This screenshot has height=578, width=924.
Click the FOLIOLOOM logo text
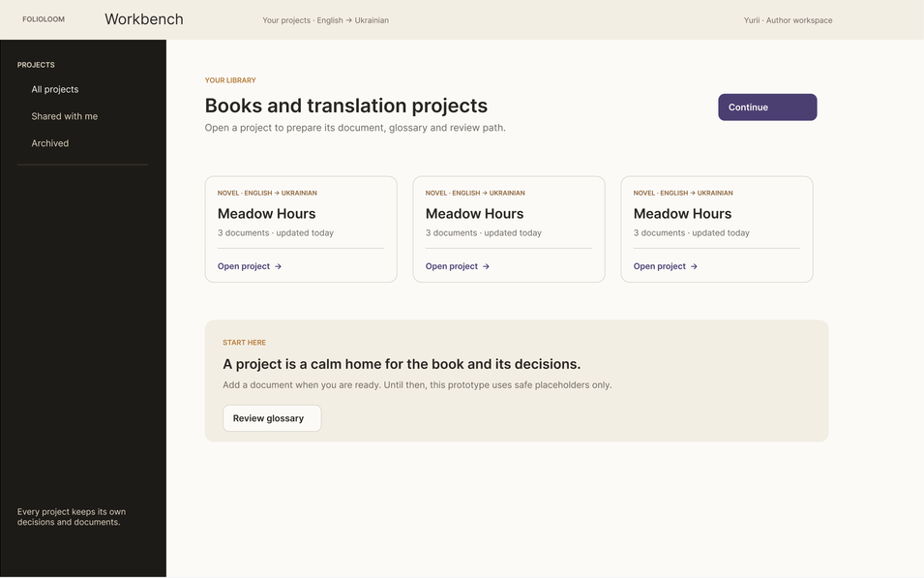[x=44, y=19]
